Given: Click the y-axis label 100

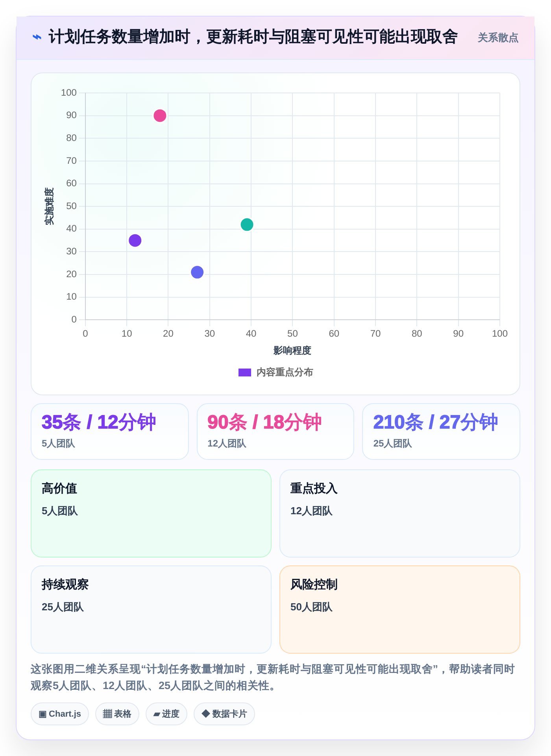Looking at the screenshot, I should click(x=69, y=93).
